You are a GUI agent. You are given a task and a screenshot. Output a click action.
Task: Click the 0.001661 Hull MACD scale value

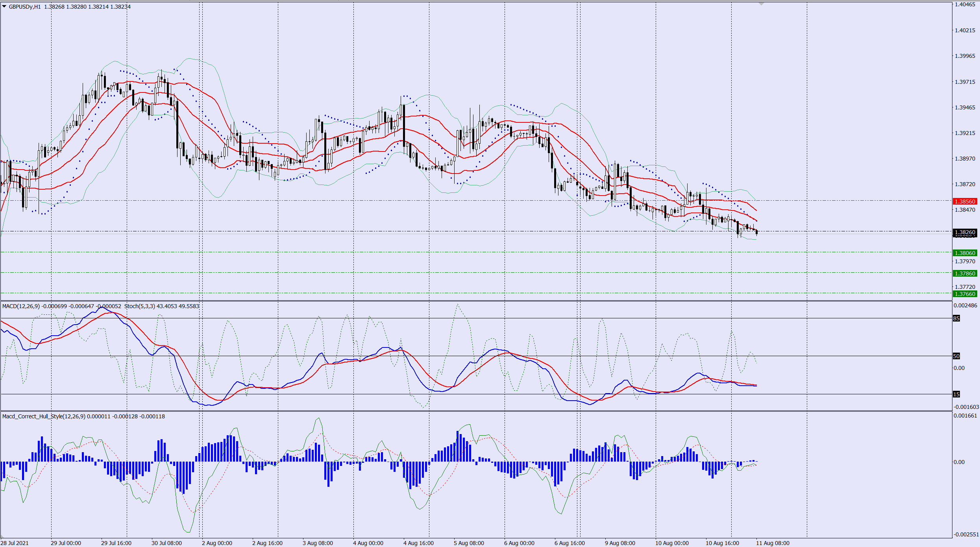[x=965, y=416]
